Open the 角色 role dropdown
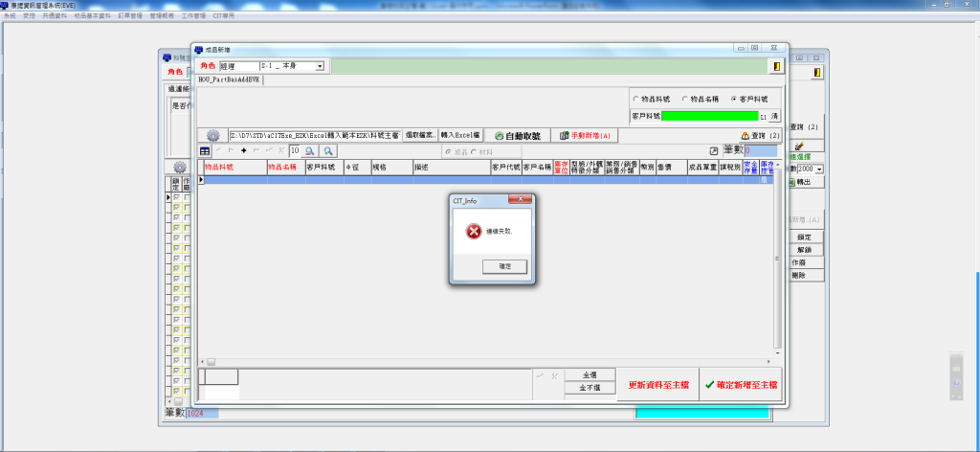980x452 pixels. (x=320, y=66)
